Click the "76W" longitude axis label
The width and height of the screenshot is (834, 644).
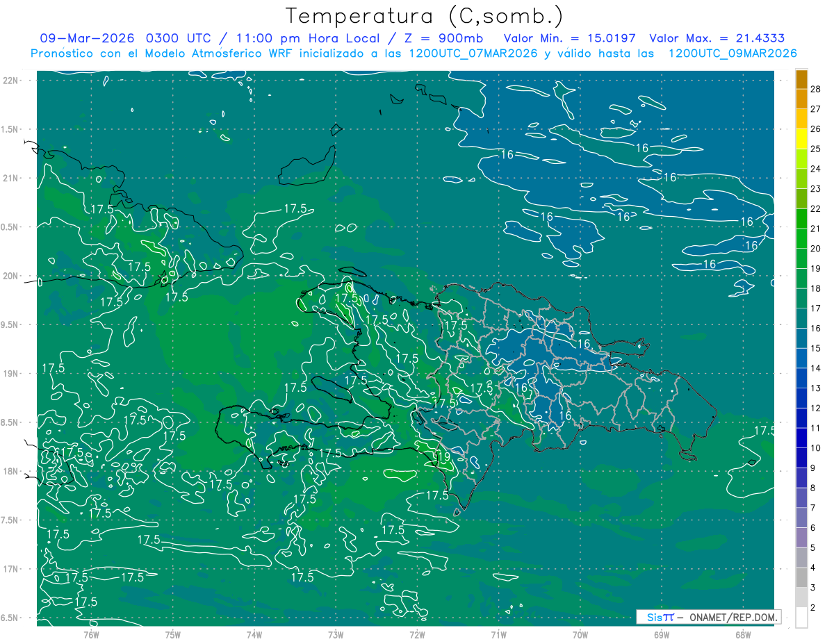91,634
